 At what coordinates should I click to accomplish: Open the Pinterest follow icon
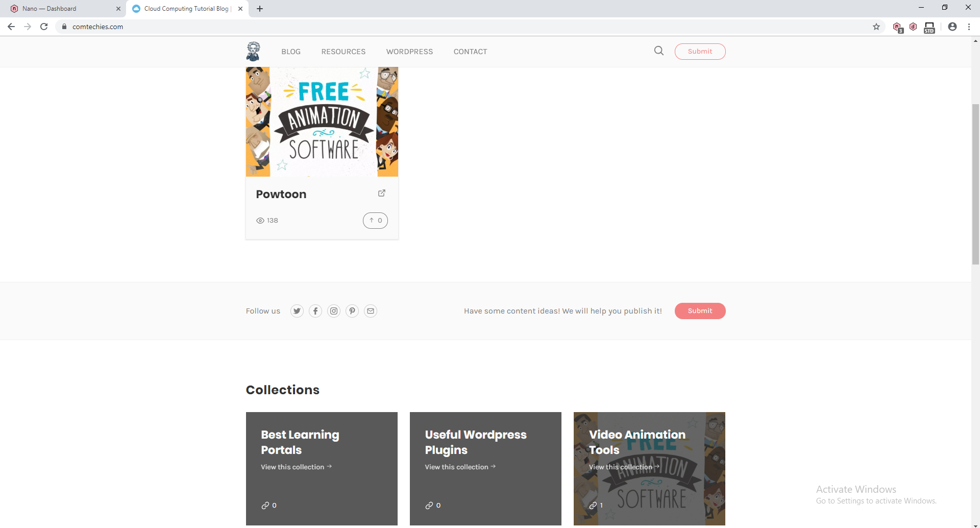352,310
